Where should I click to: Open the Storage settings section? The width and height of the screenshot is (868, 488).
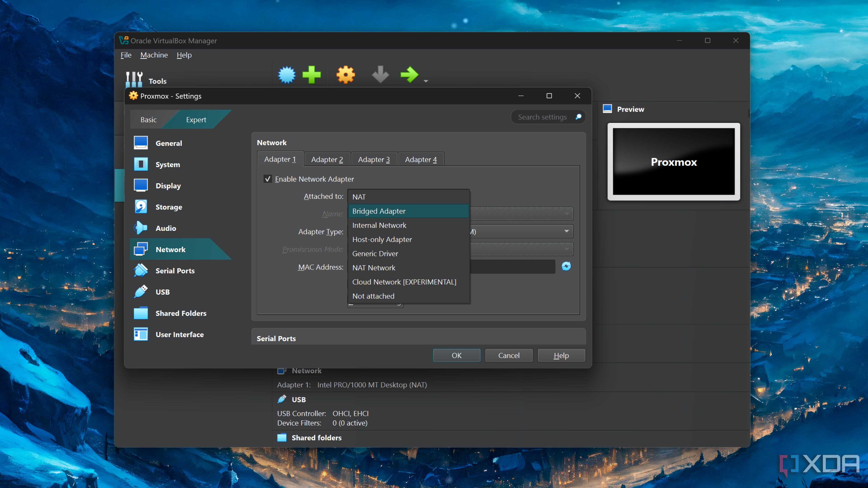click(168, 207)
